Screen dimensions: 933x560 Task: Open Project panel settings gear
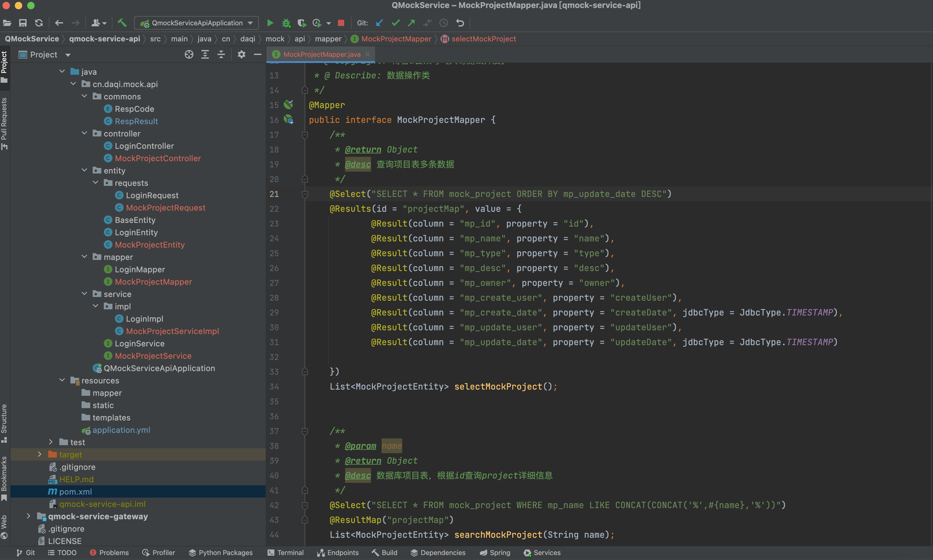241,55
